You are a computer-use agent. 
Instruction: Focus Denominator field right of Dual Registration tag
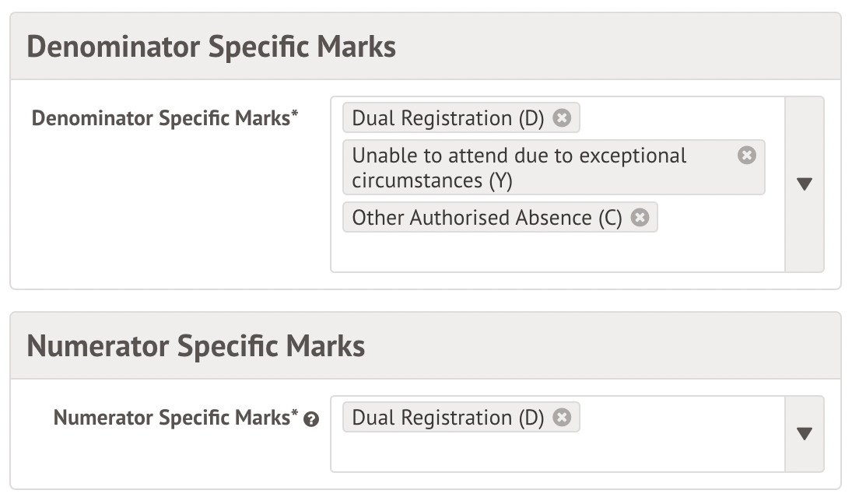677,118
